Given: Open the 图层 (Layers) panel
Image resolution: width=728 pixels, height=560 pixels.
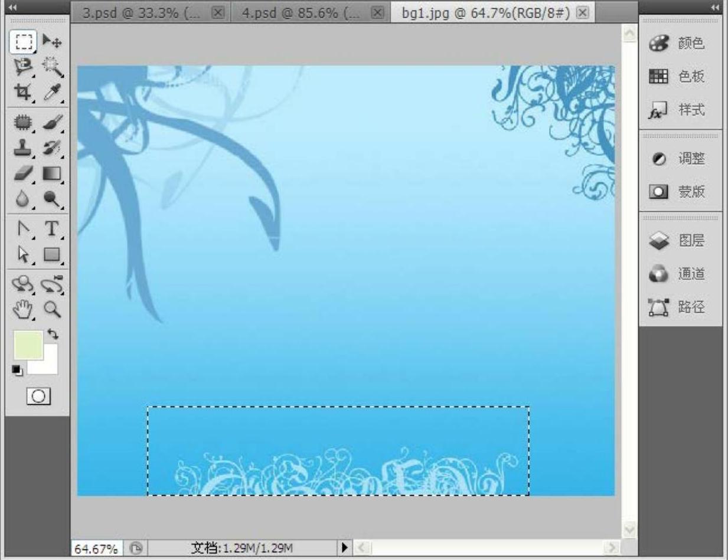Looking at the screenshot, I should (x=680, y=241).
